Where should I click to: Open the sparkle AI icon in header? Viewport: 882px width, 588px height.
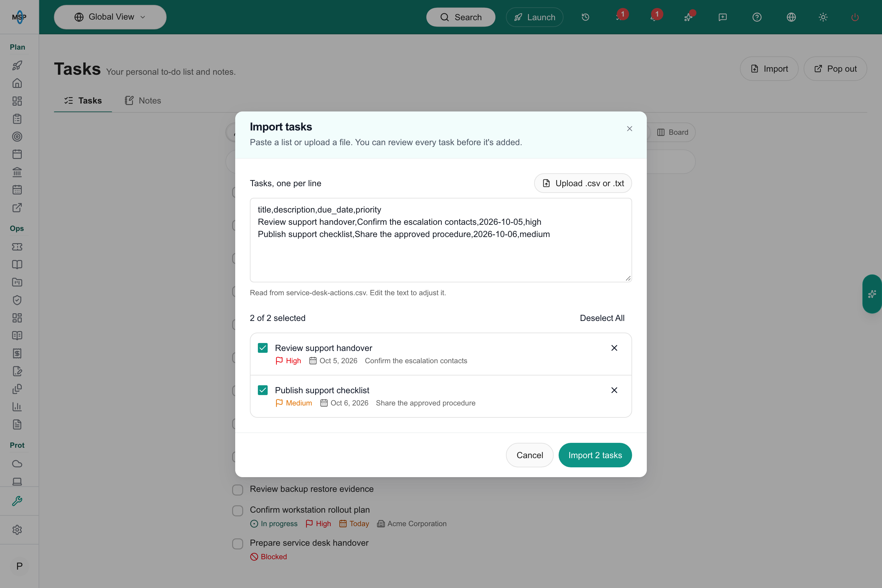tap(688, 17)
